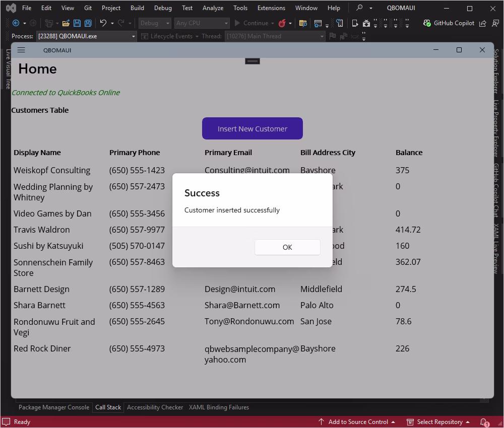This screenshot has width=504, height=428.
Task: Click the Lifecycle Events icon
Action: pos(145,36)
